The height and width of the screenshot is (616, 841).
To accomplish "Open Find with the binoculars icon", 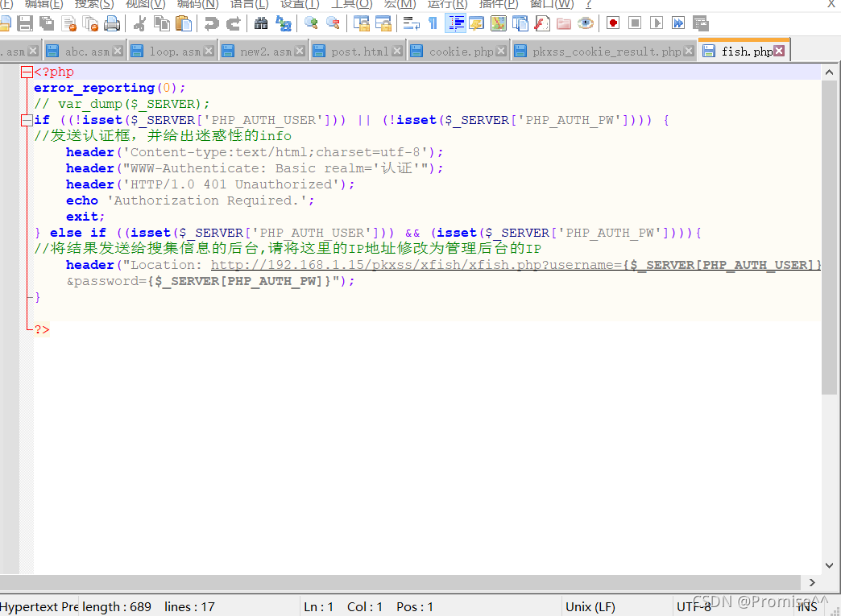I will [261, 23].
